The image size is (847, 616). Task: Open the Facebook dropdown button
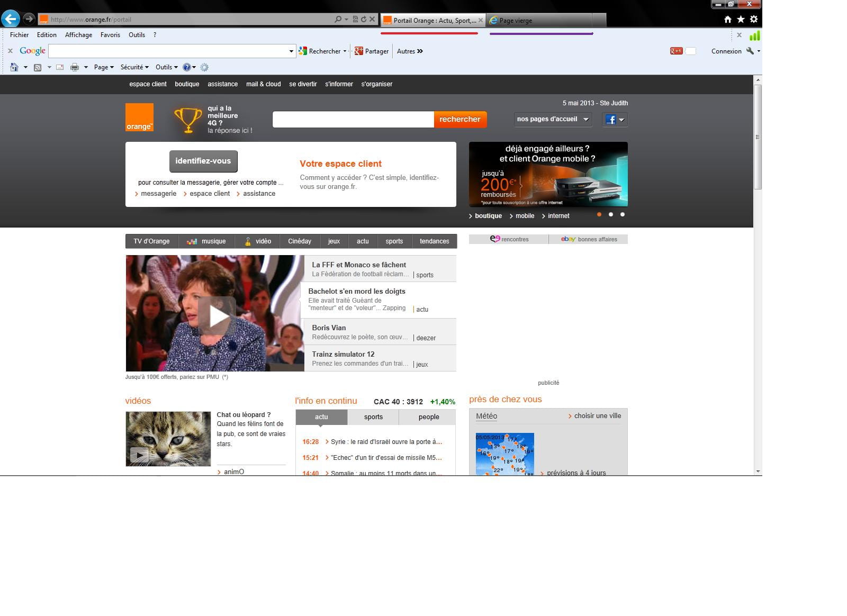[615, 120]
